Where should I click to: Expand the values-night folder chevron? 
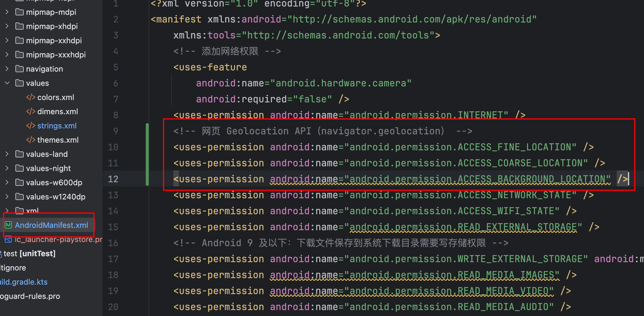(x=7, y=168)
